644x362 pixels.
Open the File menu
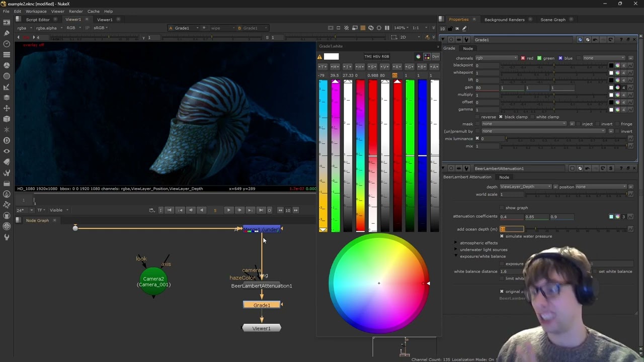point(6,11)
